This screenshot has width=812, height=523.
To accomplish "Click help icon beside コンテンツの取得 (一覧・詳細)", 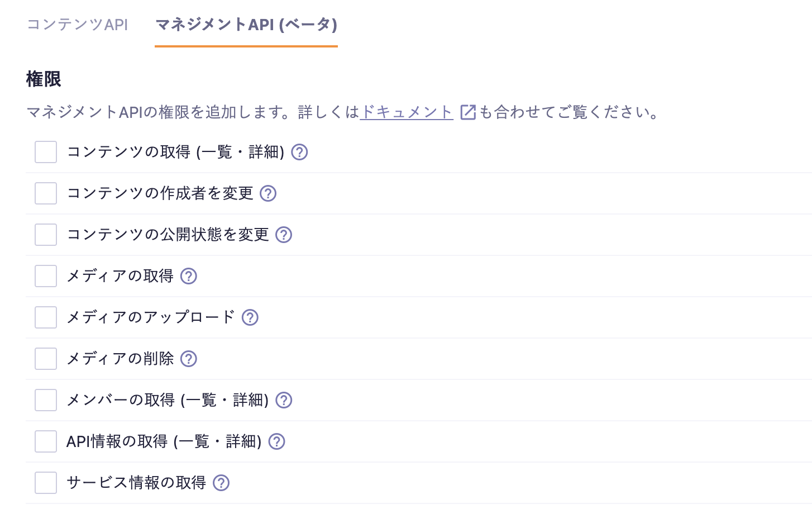I will click(300, 152).
